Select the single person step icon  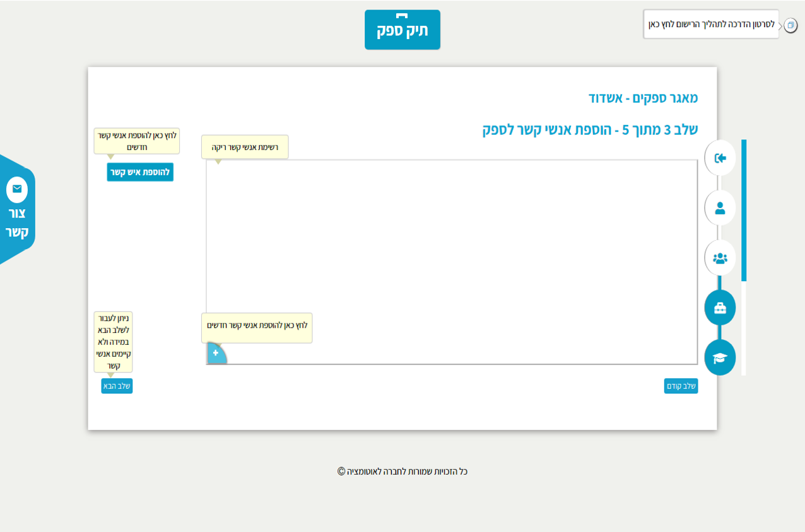(720, 208)
